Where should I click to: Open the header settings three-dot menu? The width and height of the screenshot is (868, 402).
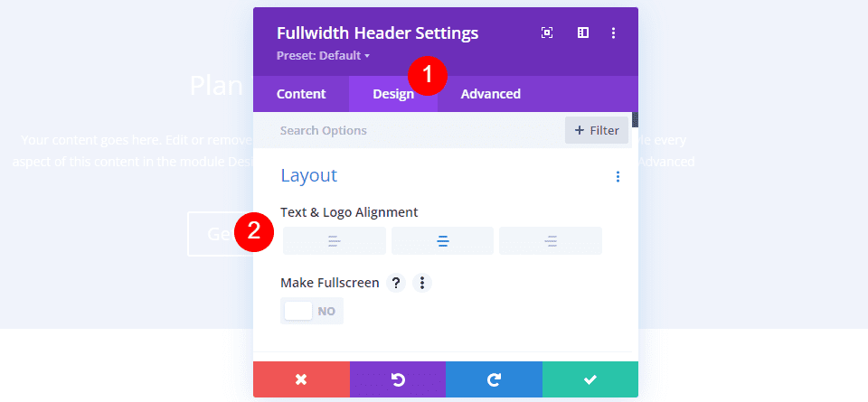point(613,33)
